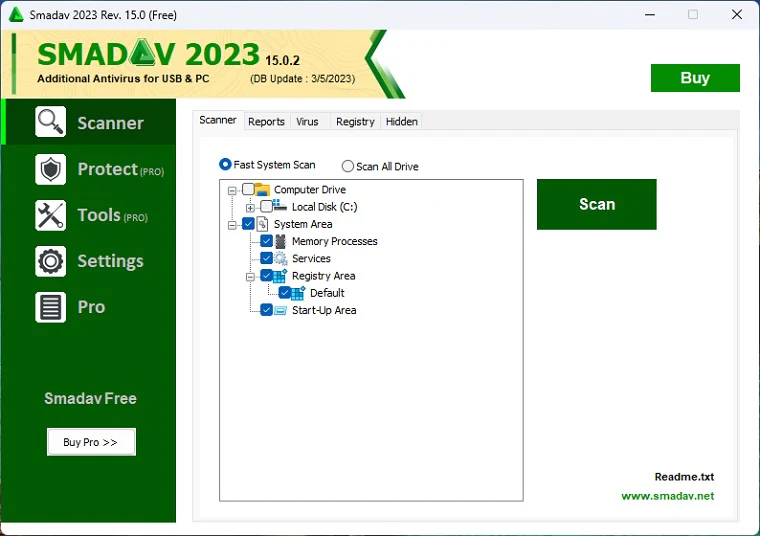The image size is (760, 536).
Task: Collapse the System Area tree node
Action: point(232,225)
